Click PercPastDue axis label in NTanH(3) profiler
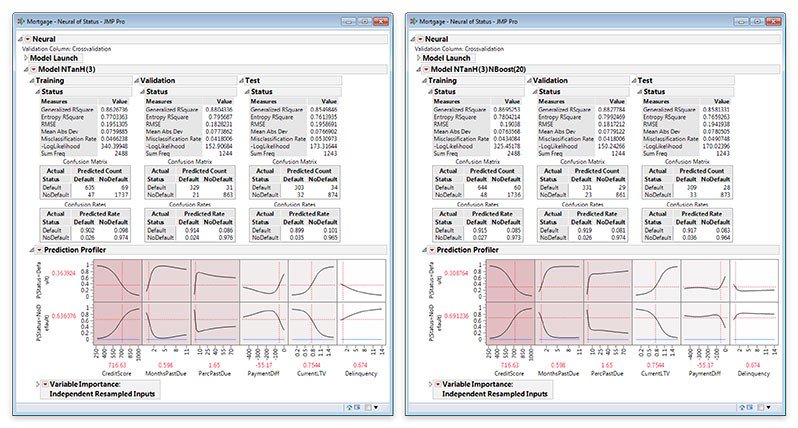 tap(214, 374)
